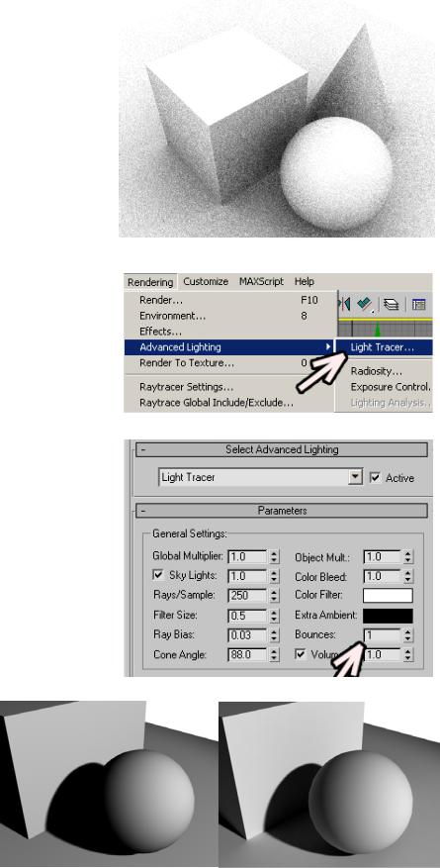Open the Customize menu

click(206, 281)
